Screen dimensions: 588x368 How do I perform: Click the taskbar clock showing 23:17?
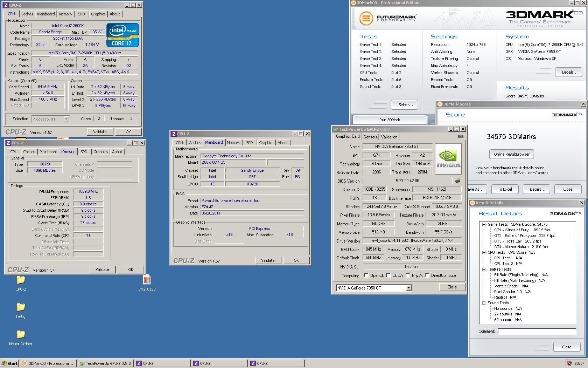(x=579, y=363)
